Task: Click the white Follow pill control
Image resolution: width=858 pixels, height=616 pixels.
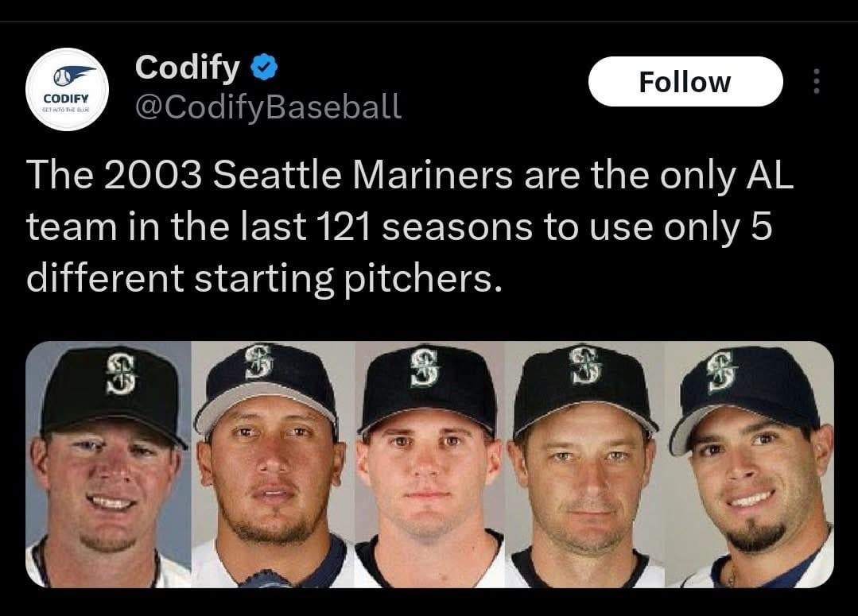Action: 685,80
